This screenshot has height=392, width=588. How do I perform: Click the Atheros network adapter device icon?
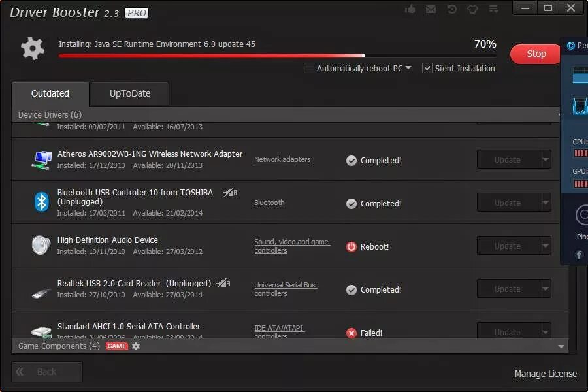point(41,160)
